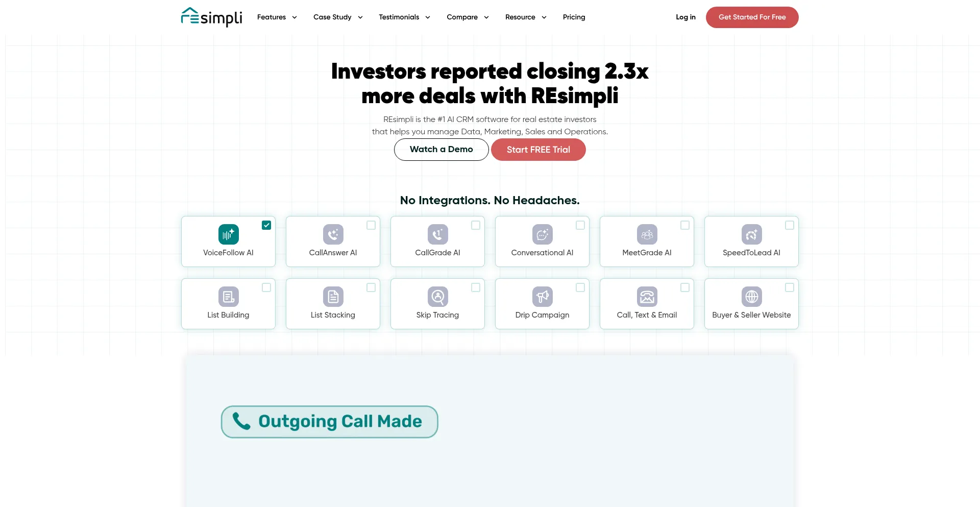
Task: Click the MeetGrade AI people icon
Action: click(x=647, y=234)
